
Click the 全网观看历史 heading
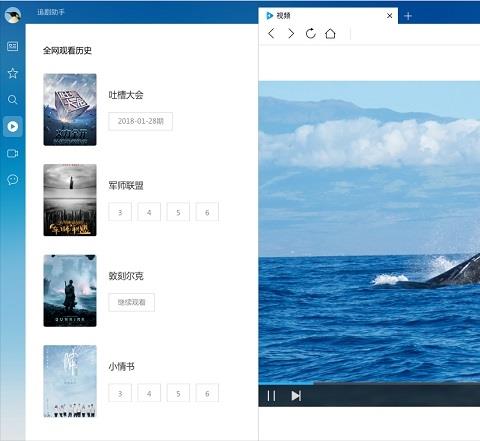pyautogui.click(x=67, y=50)
